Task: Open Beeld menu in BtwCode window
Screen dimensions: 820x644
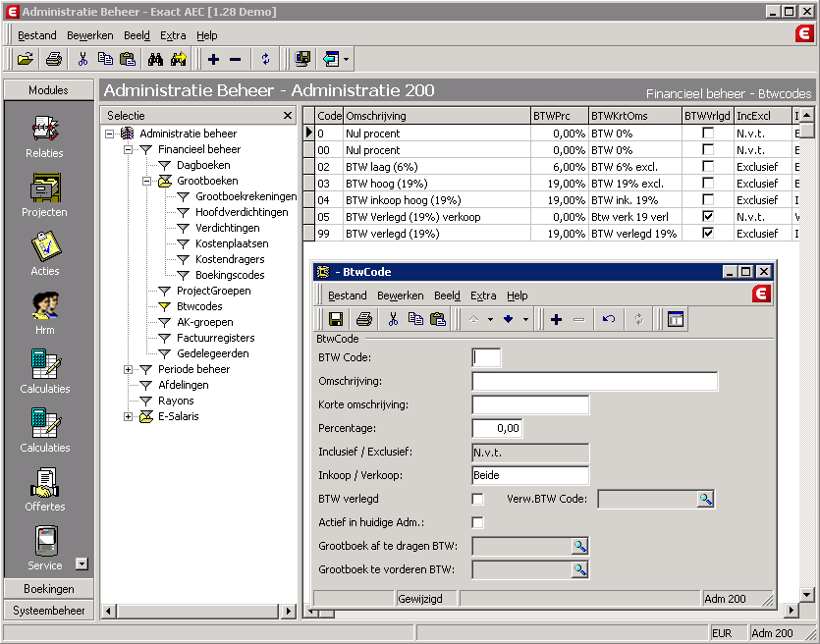Action: 447,295
